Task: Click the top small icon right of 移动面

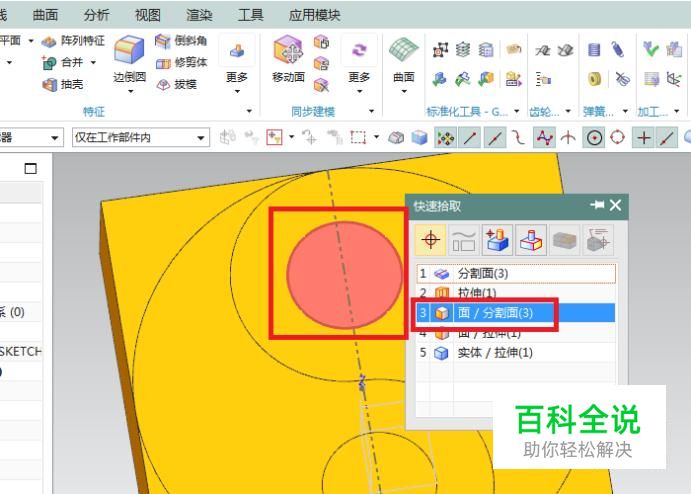Action: [321, 42]
